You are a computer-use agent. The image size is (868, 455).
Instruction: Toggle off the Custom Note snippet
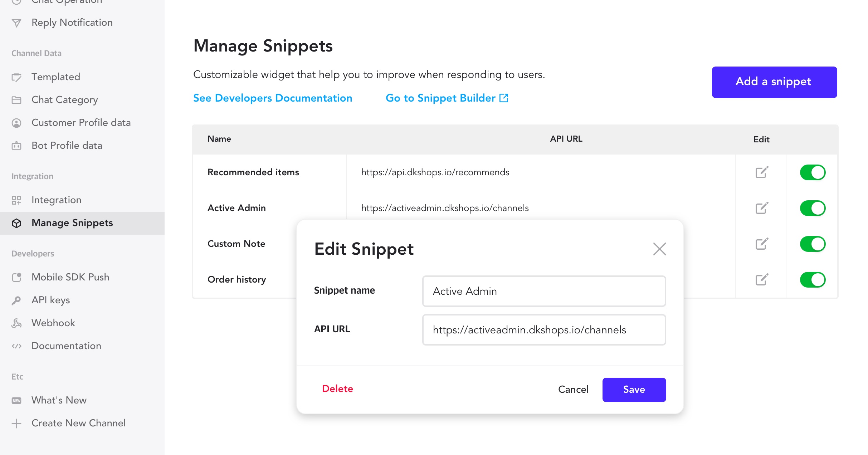click(813, 244)
